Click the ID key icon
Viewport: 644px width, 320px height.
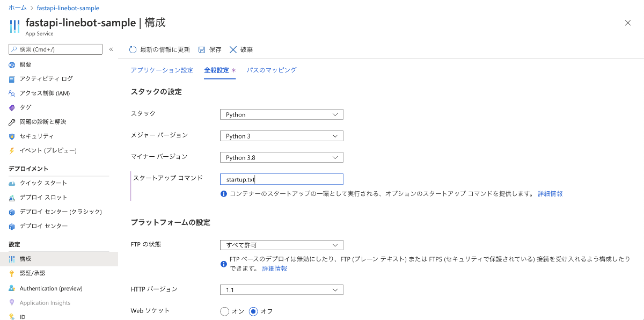(x=12, y=317)
